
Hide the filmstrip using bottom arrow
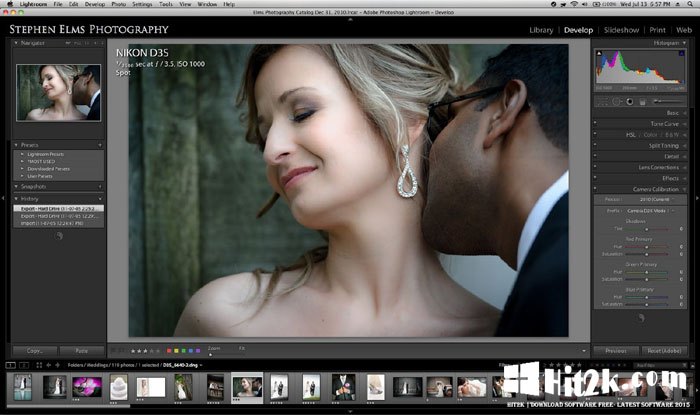[x=350, y=411]
